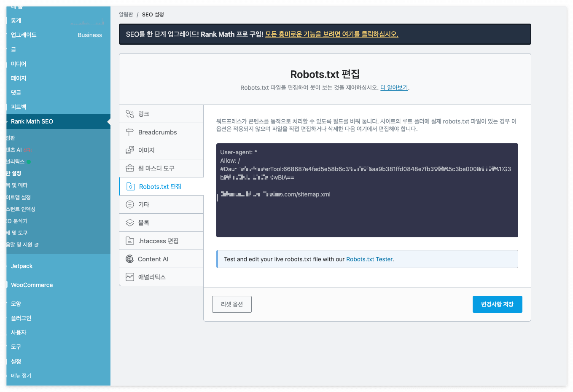Select the 링크 settings icon
Viewport: 573px width, 392px height.
tap(129, 113)
